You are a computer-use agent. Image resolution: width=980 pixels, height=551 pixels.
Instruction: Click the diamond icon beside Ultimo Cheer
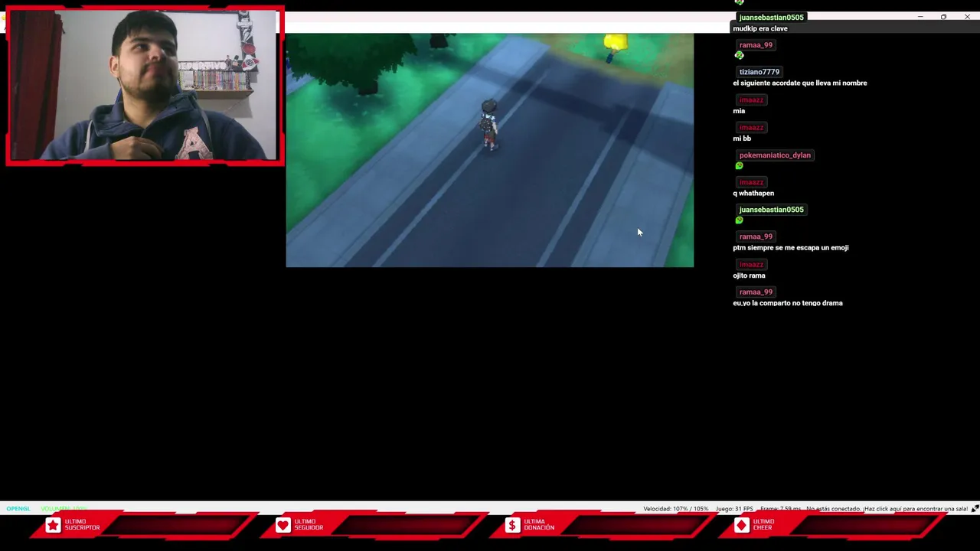(741, 525)
